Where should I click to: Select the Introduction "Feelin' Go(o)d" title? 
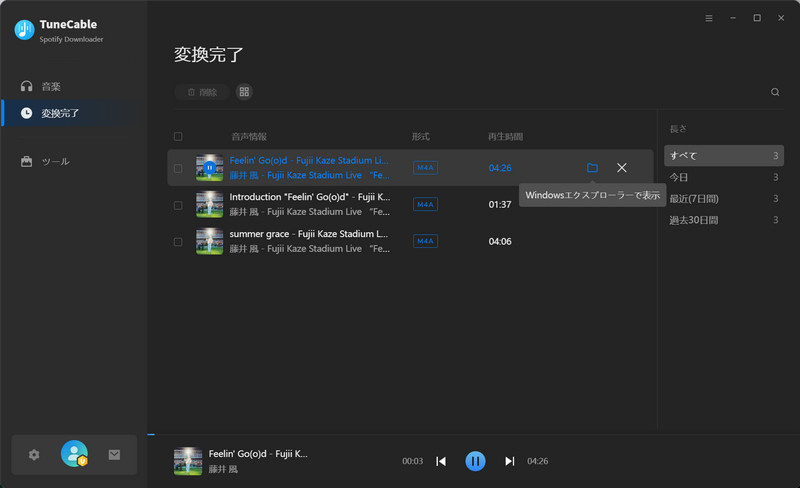310,197
